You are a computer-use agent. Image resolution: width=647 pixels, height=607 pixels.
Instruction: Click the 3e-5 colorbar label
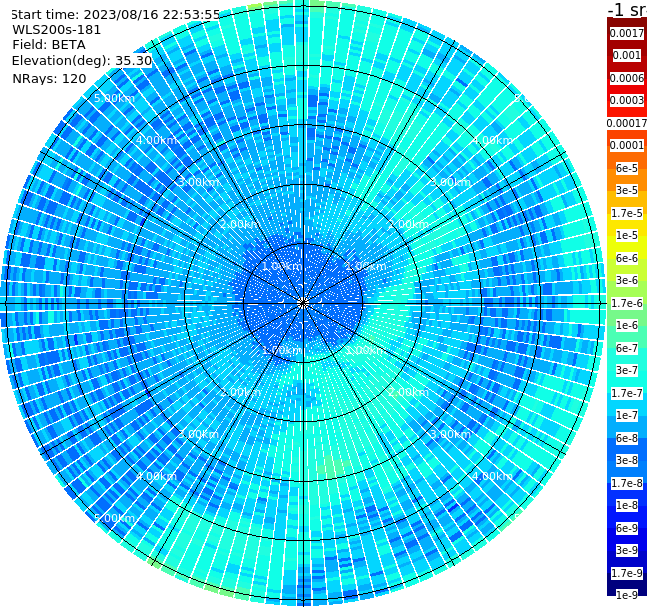627,190
